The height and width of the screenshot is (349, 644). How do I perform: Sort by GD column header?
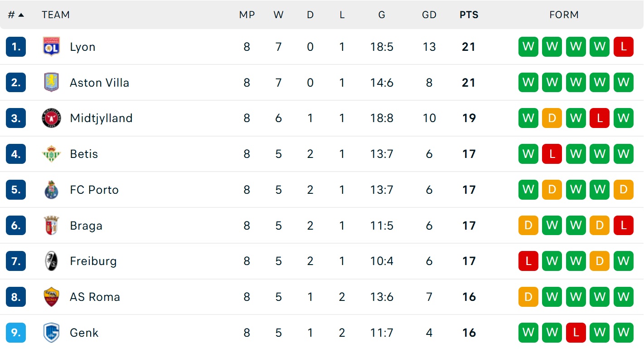[x=429, y=15]
